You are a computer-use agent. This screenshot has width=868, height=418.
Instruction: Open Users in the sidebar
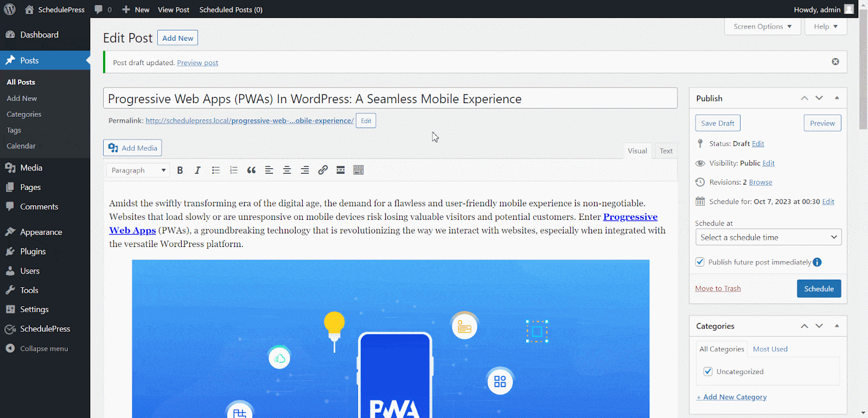coord(45,271)
